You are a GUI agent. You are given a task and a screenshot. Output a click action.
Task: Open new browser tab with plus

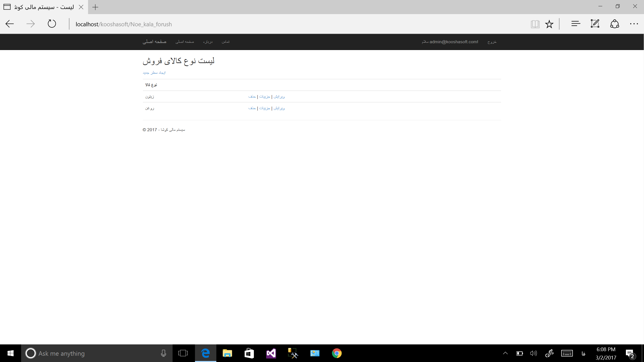point(95,7)
